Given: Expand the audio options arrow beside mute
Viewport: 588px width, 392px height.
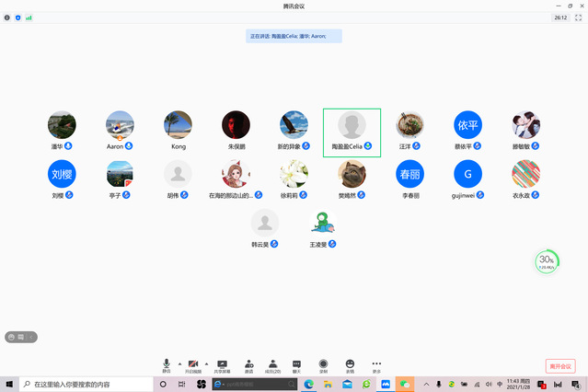Looking at the screenshot, I should (x=179, y=363).
